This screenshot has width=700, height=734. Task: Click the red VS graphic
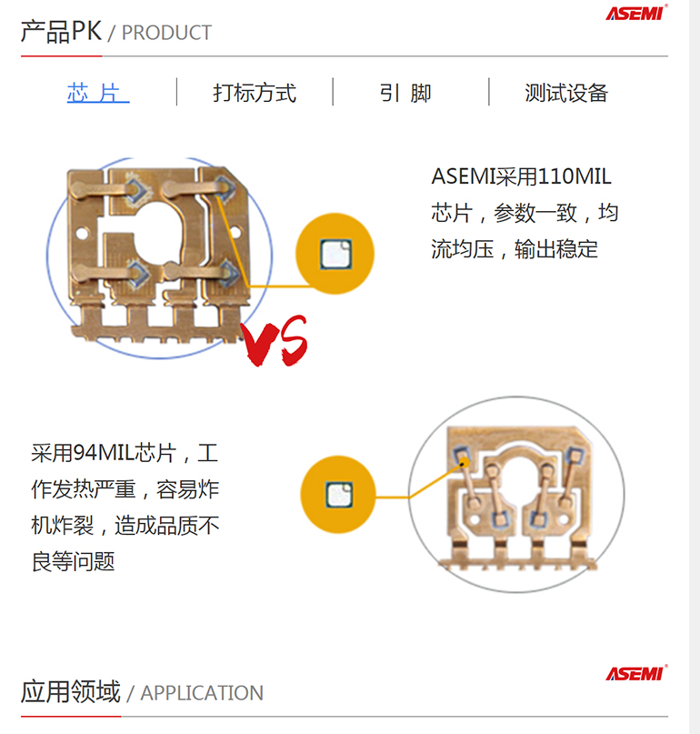click(x=275, y=341)
